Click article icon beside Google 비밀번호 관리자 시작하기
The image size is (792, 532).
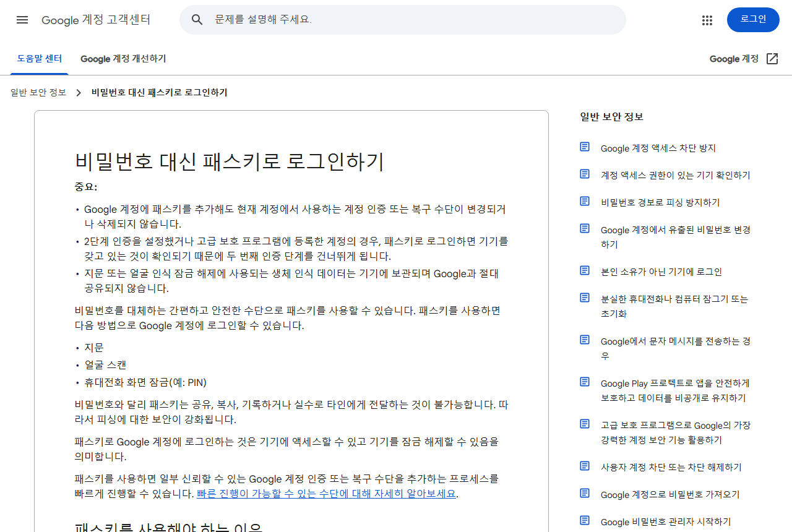[585, 520]
